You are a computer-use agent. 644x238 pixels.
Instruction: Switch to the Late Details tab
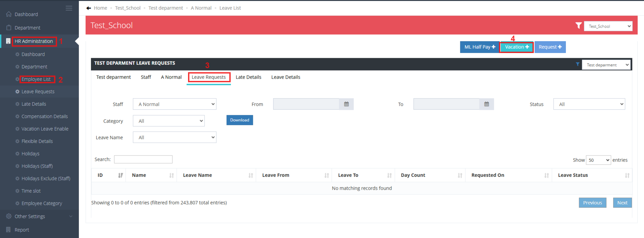point(248,77)
